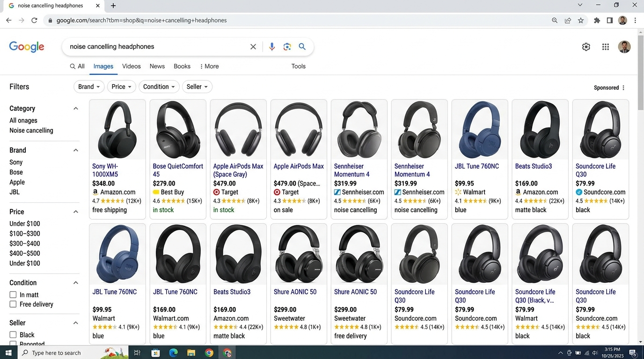This screenshot has width=644, height=359.
Task: Launch Microsoft Edge from taskbar
Action: [x=173, y=353]
